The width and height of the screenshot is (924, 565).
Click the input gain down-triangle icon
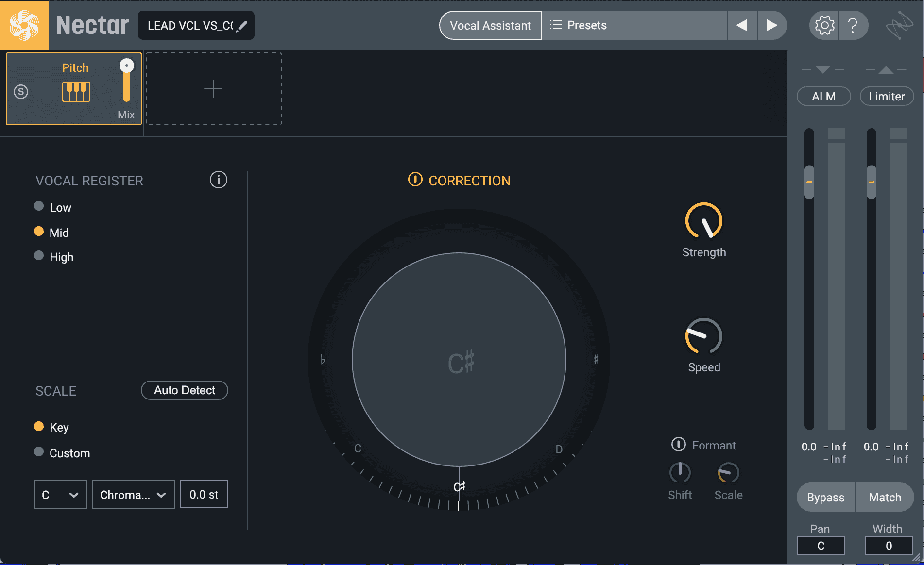point(823,70)
